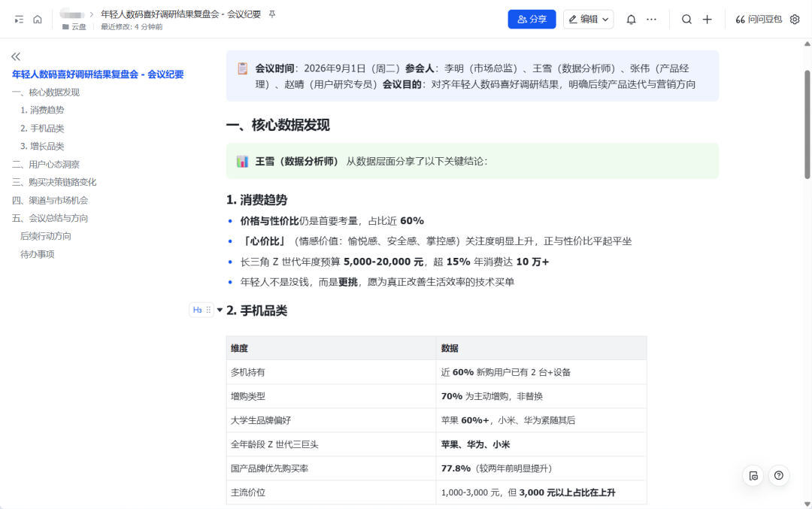Click the 维度 table header cell
Viewport: 812px width, 509px height.
[x=331, y=348]
